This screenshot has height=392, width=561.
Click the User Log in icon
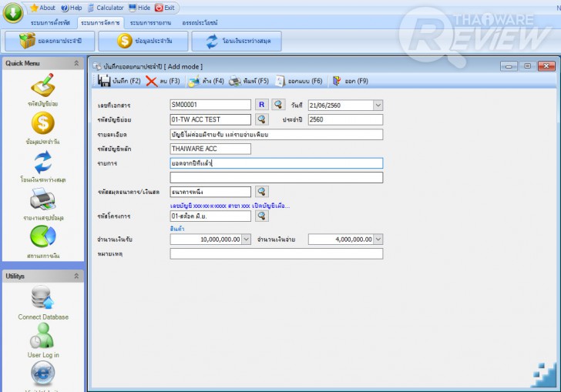[42, 336]
